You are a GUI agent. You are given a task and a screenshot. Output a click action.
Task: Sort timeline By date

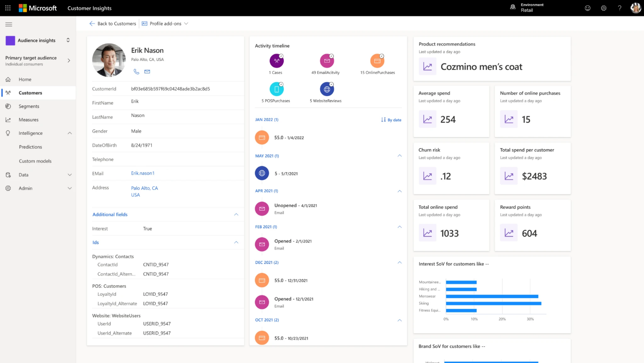(391, 120)
